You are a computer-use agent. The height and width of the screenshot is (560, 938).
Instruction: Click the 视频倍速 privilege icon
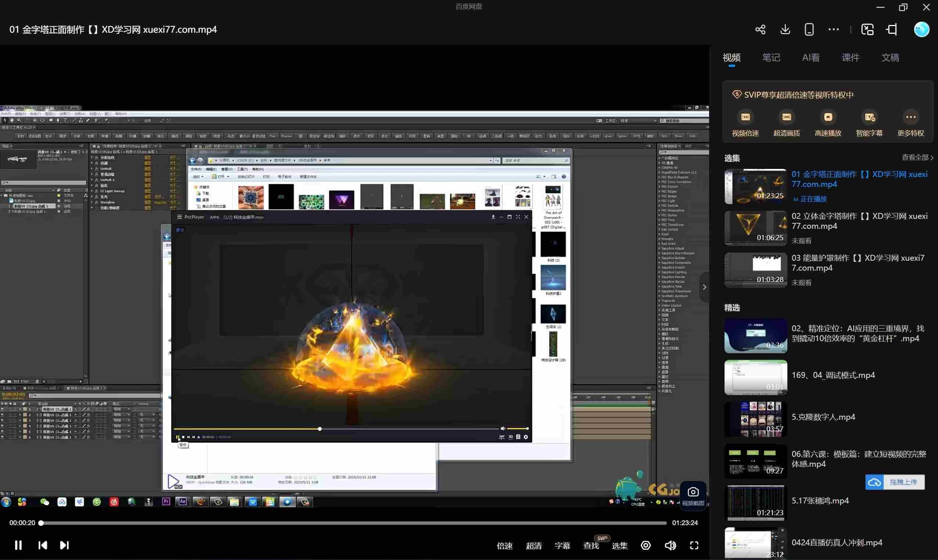[745, 118]
